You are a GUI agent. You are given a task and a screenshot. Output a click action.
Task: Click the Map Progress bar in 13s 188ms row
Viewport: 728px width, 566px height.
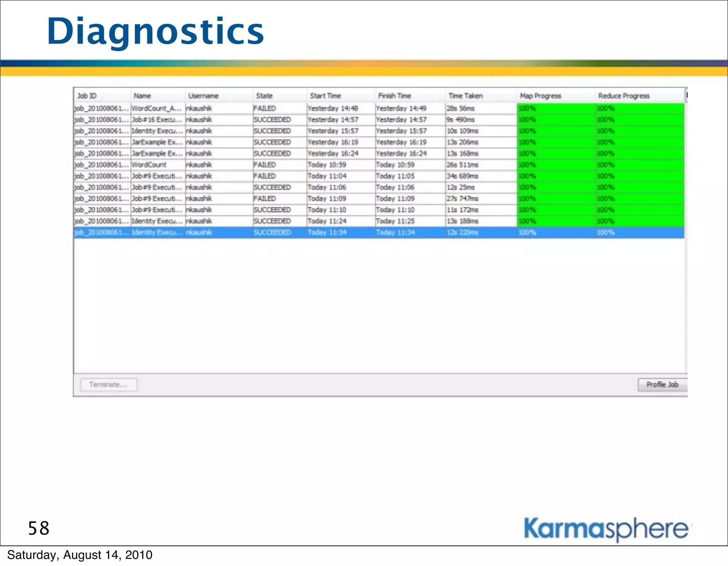(x=556, y=221)
